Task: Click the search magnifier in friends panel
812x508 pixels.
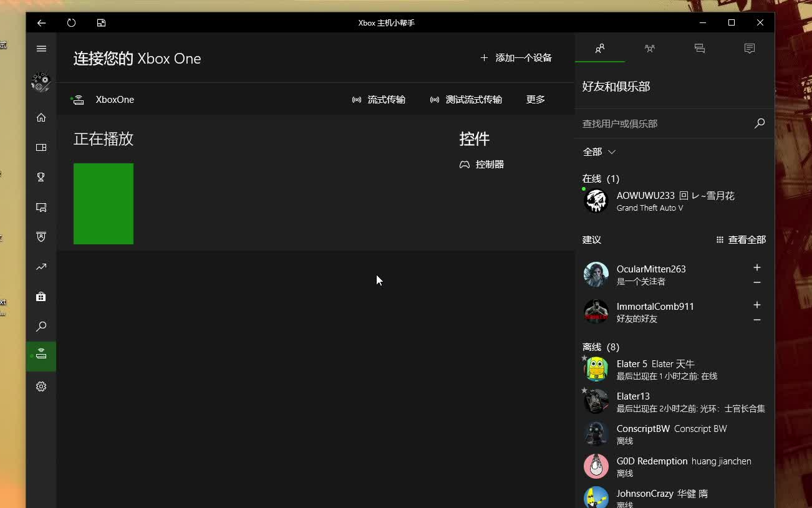Action: coord(760,123)
